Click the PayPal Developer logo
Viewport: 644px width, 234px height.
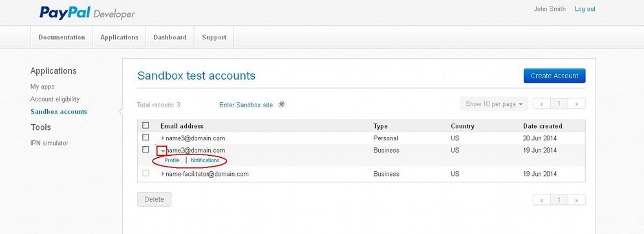[x=87, y=13]
